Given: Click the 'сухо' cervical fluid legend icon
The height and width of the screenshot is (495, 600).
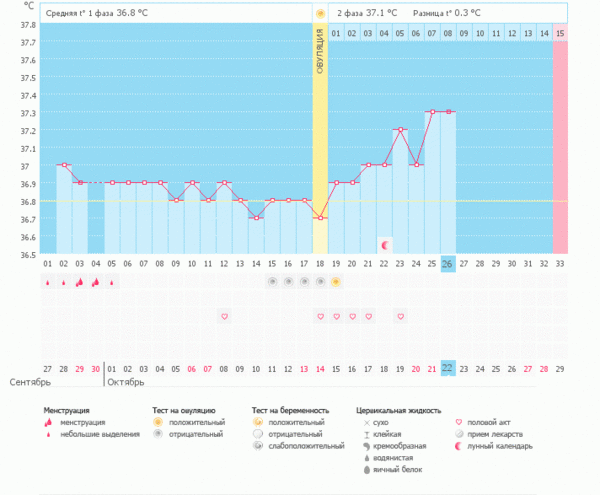Looking at the screenshot, I should [364, 423].
